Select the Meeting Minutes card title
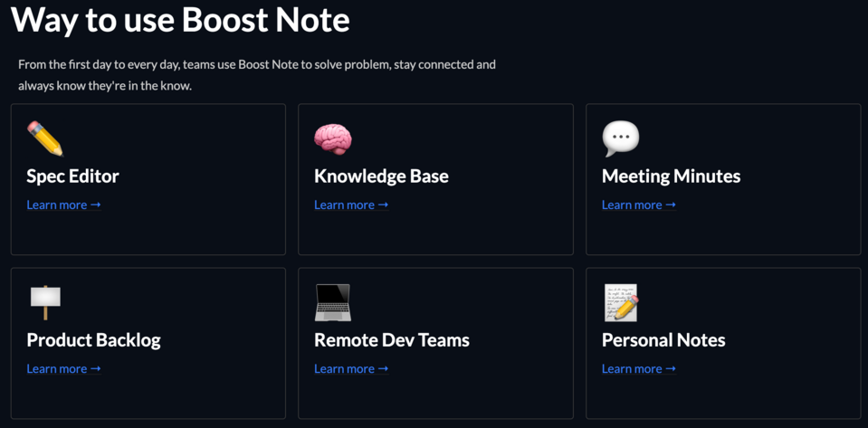Screen dimensions: 868x428 671,176
